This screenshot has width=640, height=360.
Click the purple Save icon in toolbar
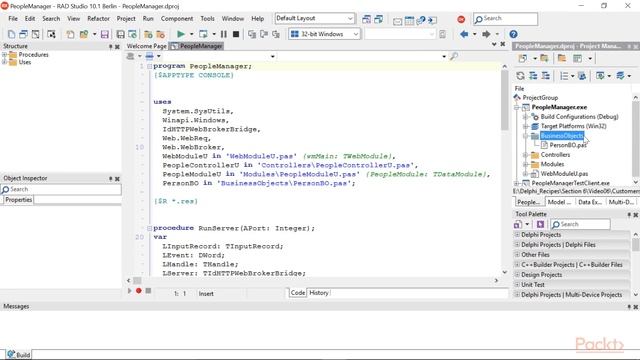tap(105, 34)
